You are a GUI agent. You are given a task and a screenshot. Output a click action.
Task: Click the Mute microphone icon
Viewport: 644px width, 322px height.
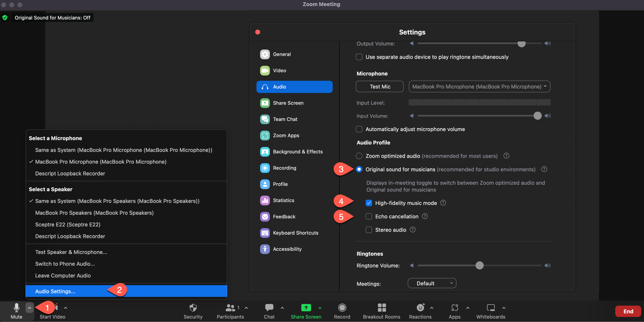[17, 308]
